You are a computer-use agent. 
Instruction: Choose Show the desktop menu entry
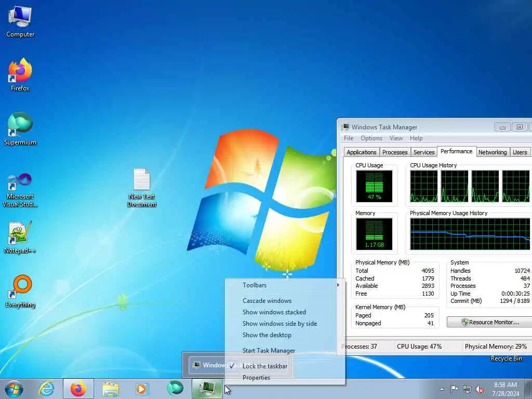point(285,335)
